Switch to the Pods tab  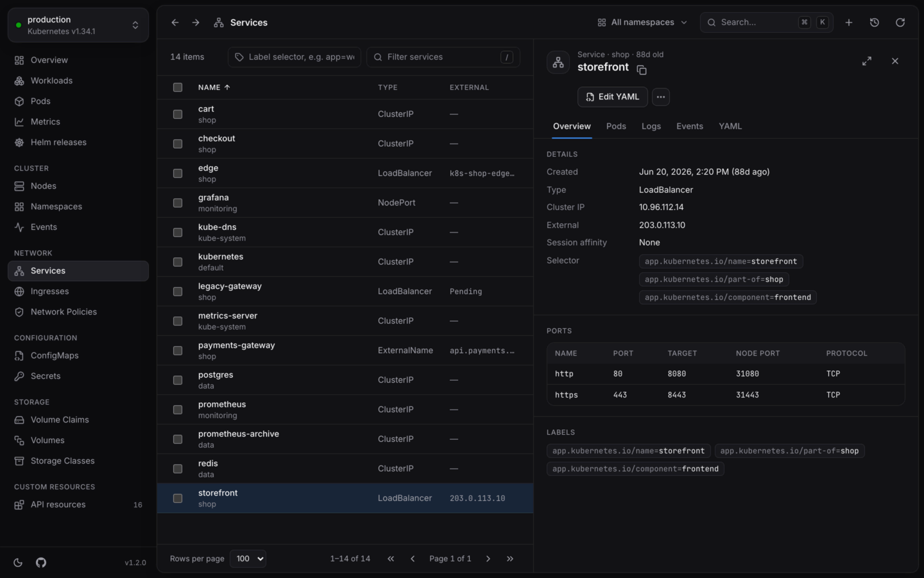pos(616,127)
